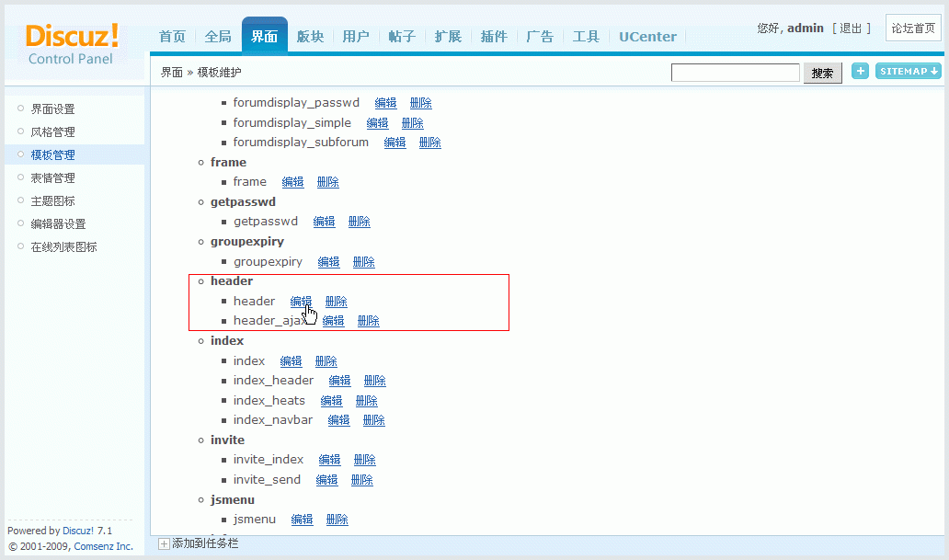The image size is (949, 560).
Task: Open 风格管理 in the sidebar
Action: coord(53,132)
